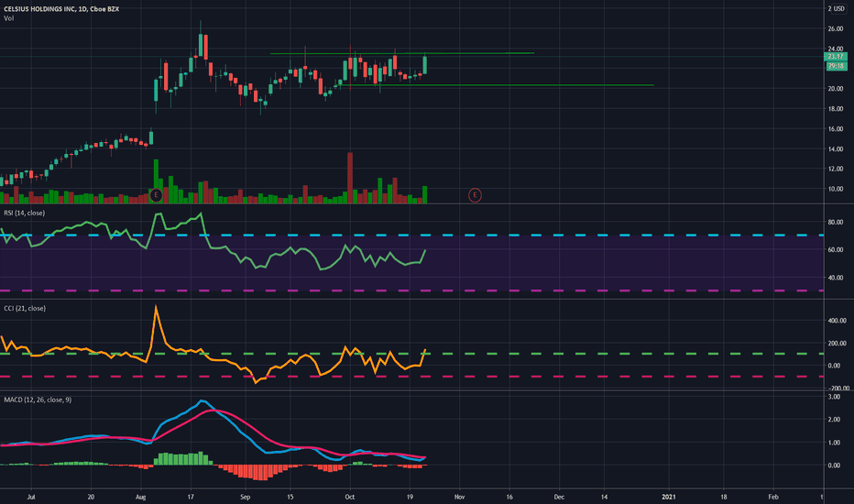
Task: Click the latest green candlestick
Action: point(425,64)
